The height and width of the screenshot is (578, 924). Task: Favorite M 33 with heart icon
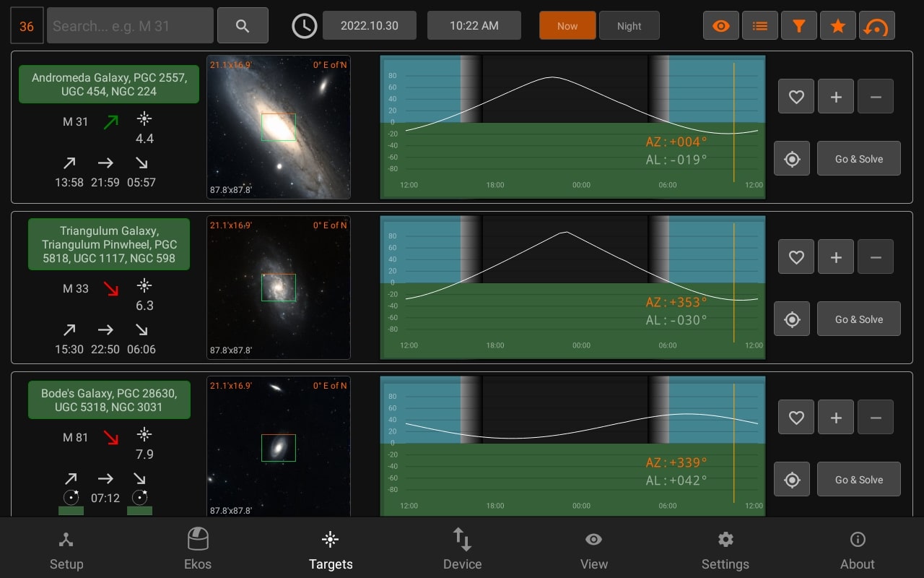pyautogui.click(x=796, y=256)
